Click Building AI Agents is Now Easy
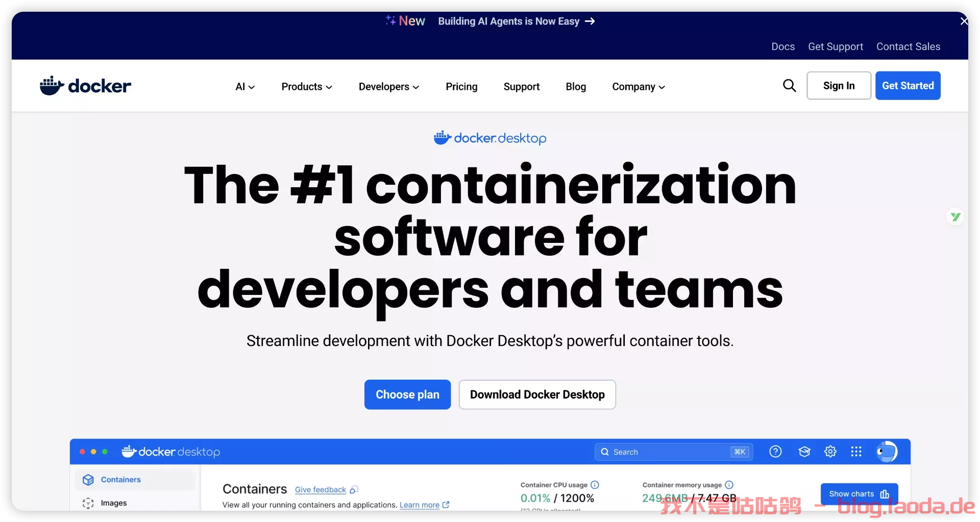 [508, 21]
